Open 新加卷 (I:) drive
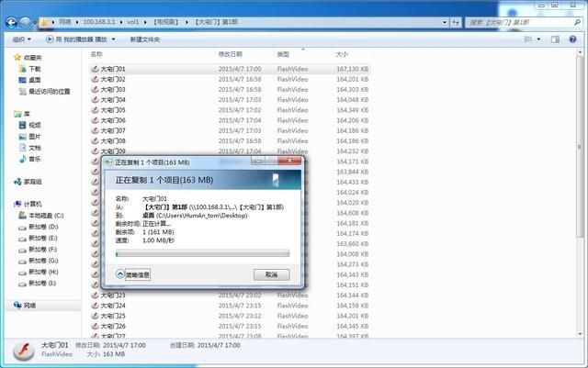Viewport: 588px width, 368px height. [x=42, y=283]
